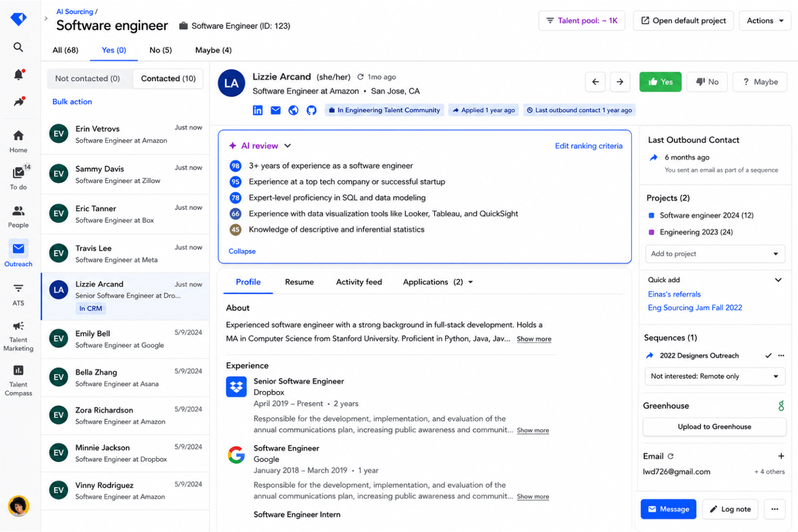Screen dimensions: 798x532
Task: Collapse the Quick add section
Action: [x=778, y=280]
